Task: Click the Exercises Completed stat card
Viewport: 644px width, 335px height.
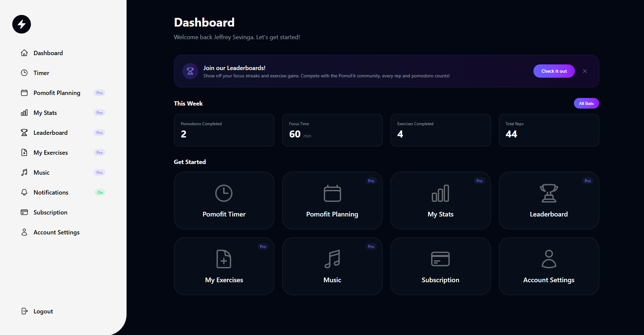Action: [x=441, y=130]
